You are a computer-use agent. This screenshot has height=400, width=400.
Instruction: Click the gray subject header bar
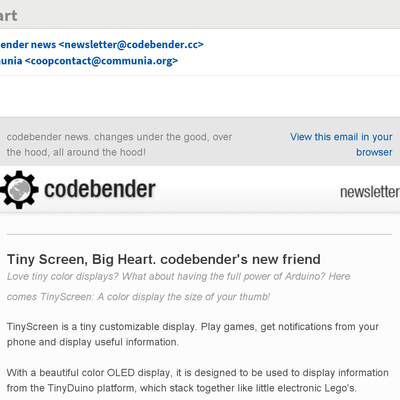[200, 14]
